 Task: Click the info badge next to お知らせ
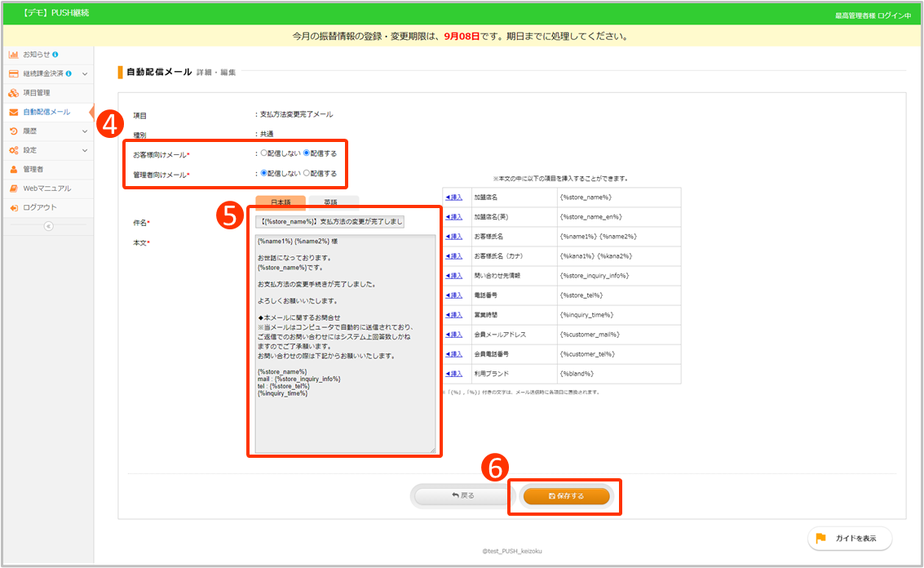pyautogui.click(x=55, y=55)
